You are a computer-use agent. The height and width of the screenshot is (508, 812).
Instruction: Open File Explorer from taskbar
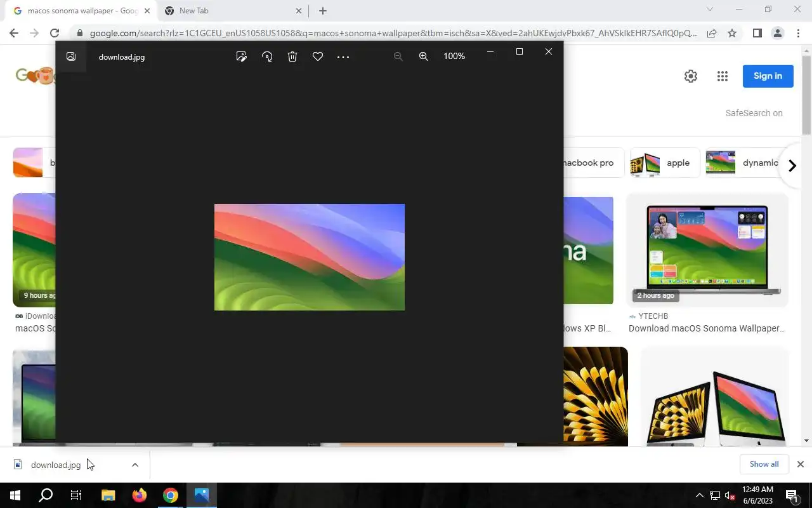pyautogui.click(x=108, y=495)
